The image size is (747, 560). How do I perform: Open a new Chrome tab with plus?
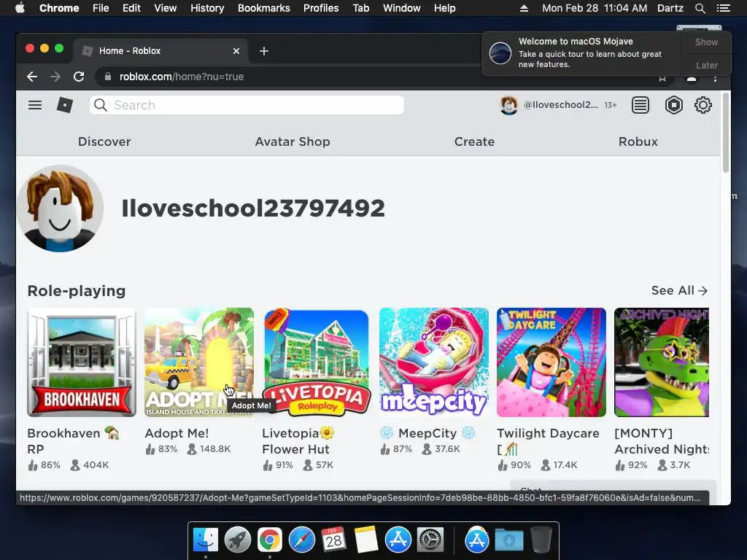coord(264,51)
